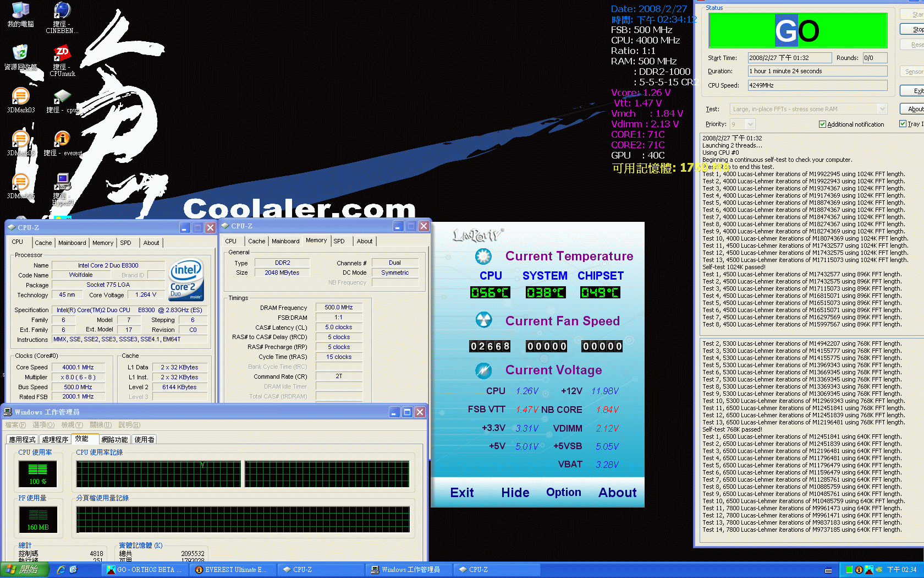The width and height of the screenshot is (924, 578).
Task: Click the green square tray icon
Action: [x=849, y=570]
